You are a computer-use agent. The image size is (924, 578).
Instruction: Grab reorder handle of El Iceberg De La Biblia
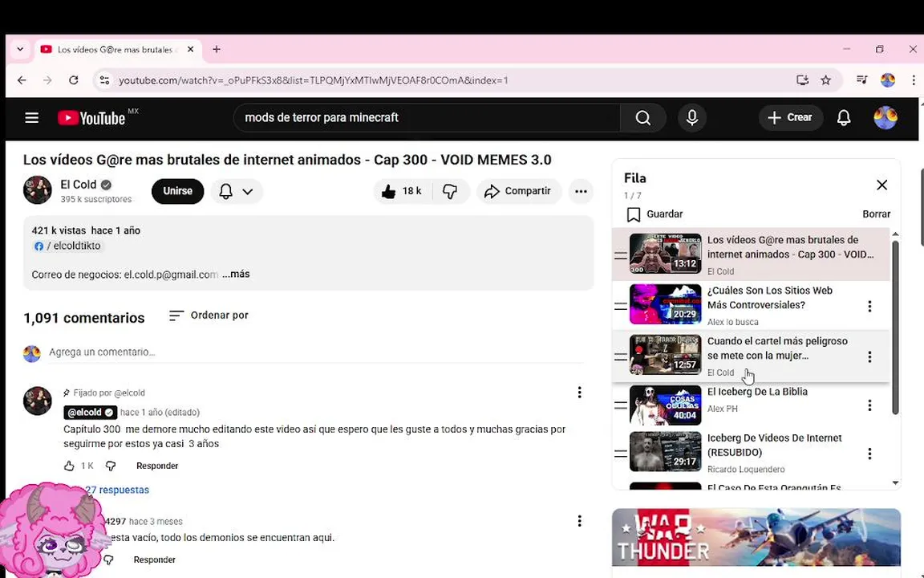tap(621, 405)
